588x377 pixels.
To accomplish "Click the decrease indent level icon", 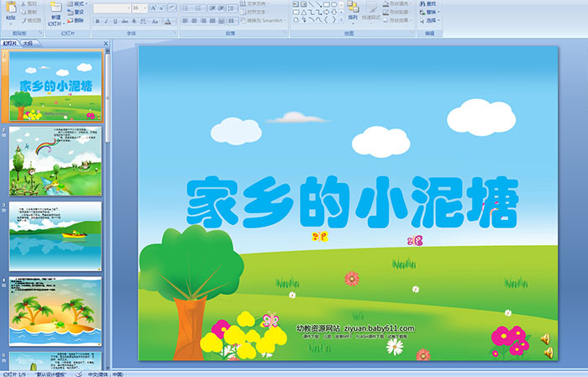I will point(213,8).
